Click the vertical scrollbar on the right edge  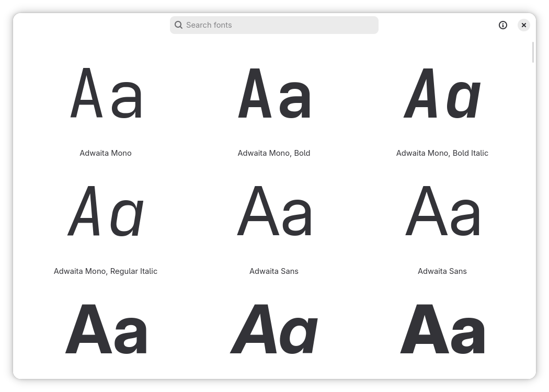[x=533, y=52]
